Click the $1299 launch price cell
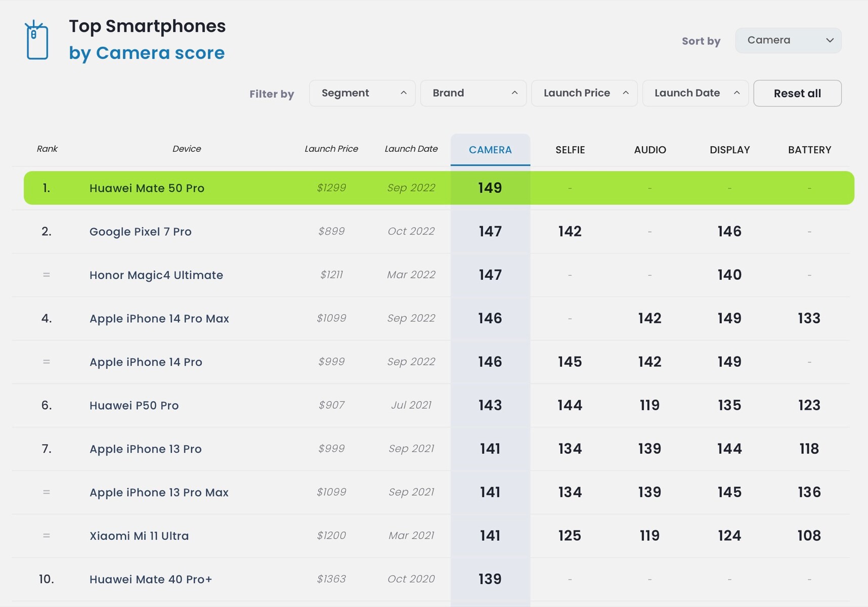This screenshot has height=607, width=868. click(331, 188)
